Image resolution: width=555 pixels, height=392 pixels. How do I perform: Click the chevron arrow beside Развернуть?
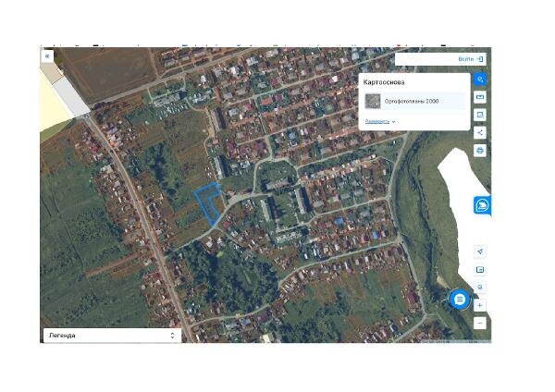(x=394, y=122)
